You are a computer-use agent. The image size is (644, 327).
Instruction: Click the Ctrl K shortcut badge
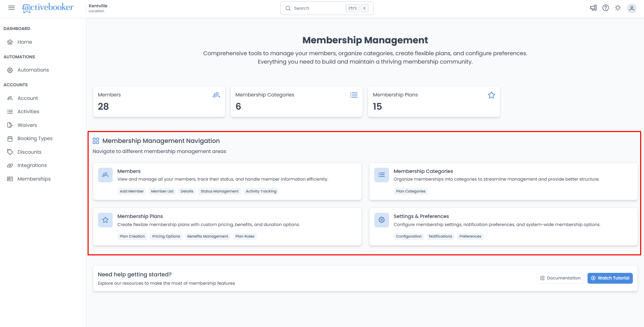(357, 8)
